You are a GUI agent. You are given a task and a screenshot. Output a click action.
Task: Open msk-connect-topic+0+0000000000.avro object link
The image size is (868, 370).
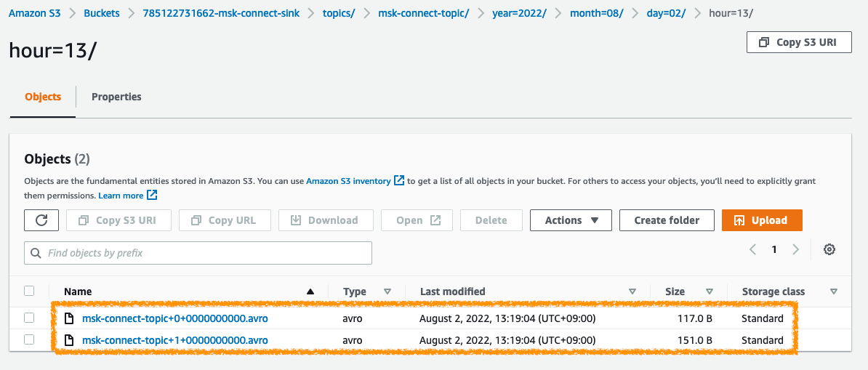[x=175, y=318]
